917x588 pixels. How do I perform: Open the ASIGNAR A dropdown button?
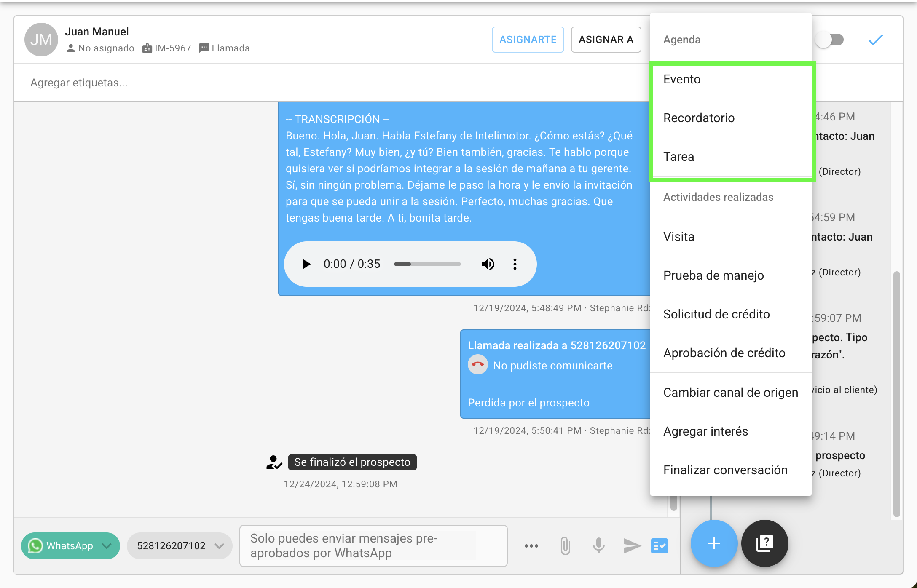tap(606, 40)
